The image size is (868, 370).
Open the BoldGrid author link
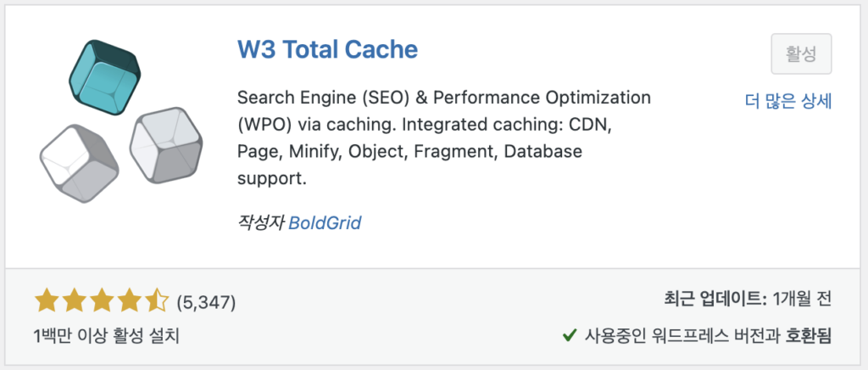(325, 223)
